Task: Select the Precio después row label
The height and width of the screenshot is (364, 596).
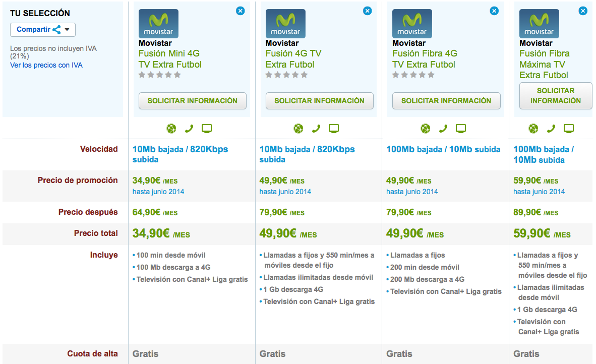Action: (x=88, y=212)
